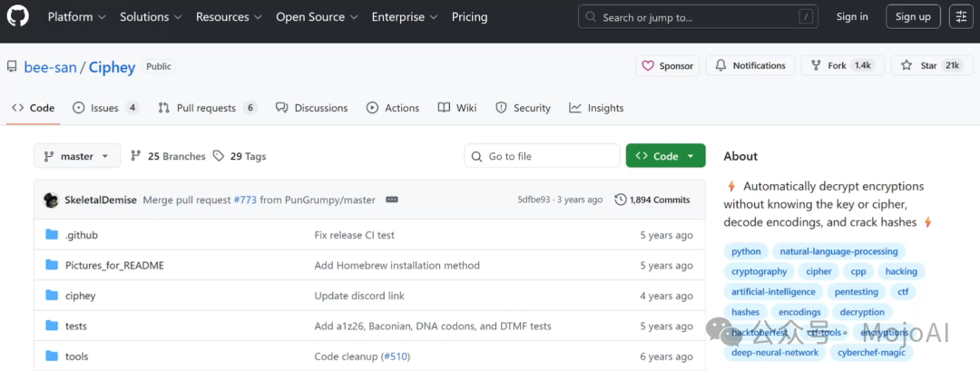Sponsor the bee-san project

(x=667, y=65)
